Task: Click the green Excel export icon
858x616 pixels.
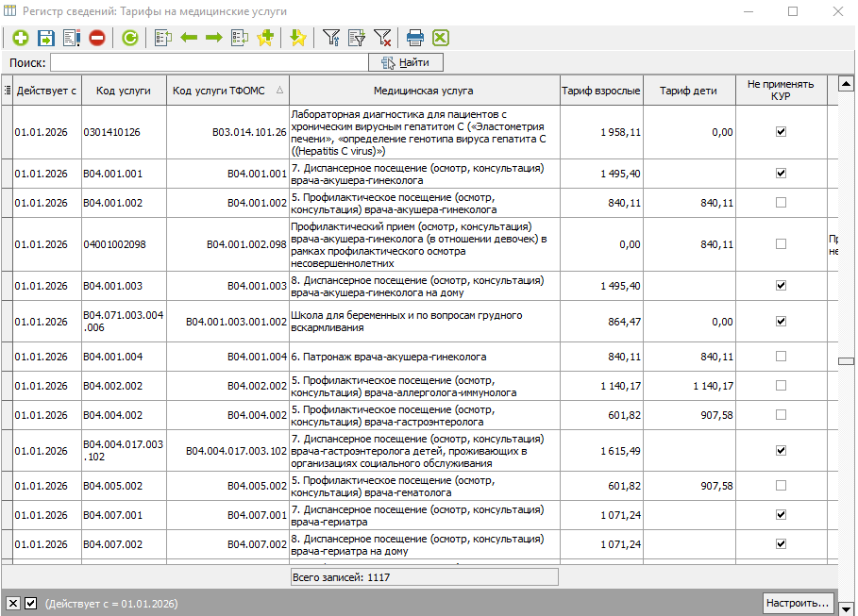Action: coord(440,38)
